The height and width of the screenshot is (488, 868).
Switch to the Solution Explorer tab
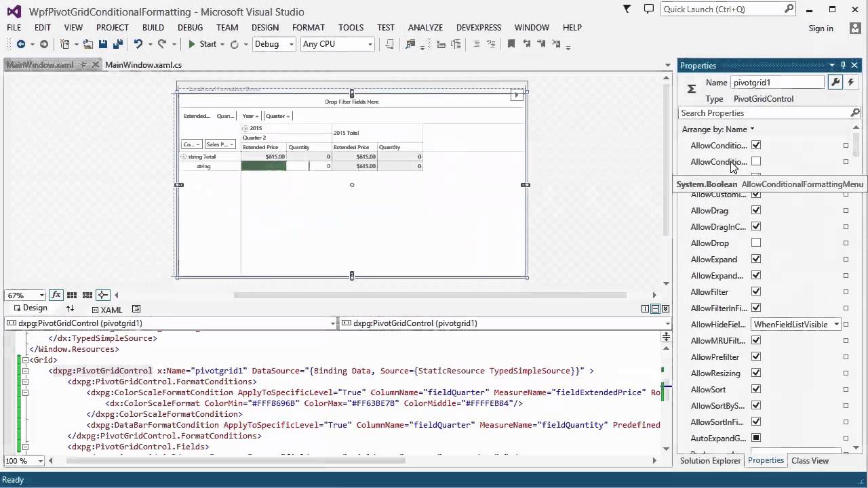click(710, 461)
